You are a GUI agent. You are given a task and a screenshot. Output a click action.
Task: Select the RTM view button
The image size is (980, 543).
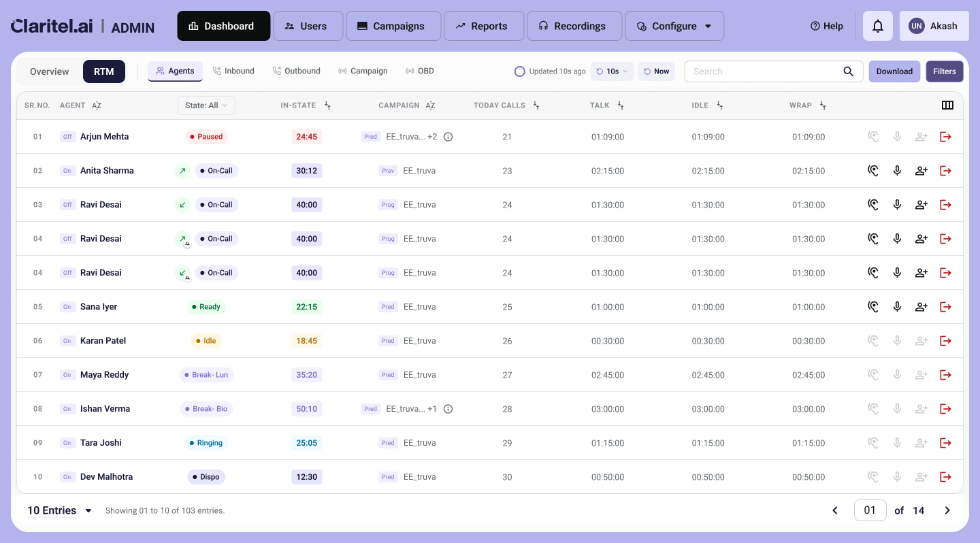[x=104, y=71]
